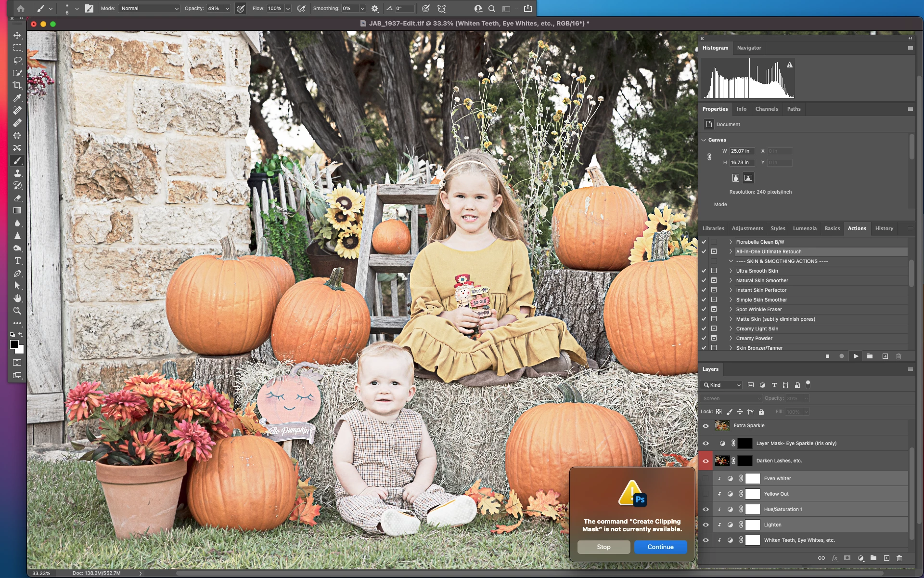The image size is (924, 578).
Task: Select the Horizontal Type tool
Action: pos(17,261)
